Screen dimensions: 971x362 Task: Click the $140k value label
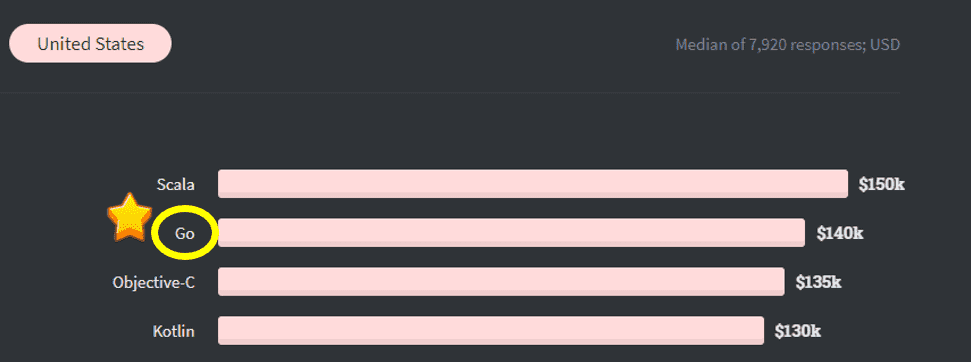[840, 233]
